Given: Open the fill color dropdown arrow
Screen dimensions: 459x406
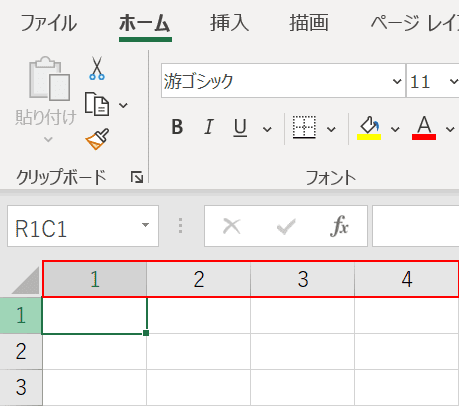Looking at the screenshot, I should (x=395, y=129).
